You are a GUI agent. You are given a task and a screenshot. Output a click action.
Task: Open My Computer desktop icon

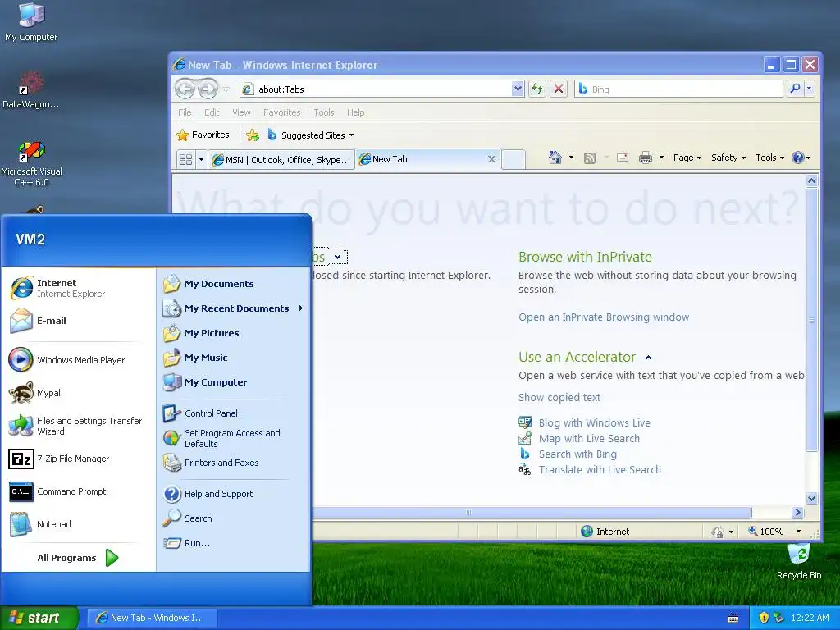(x=31, y=22)
